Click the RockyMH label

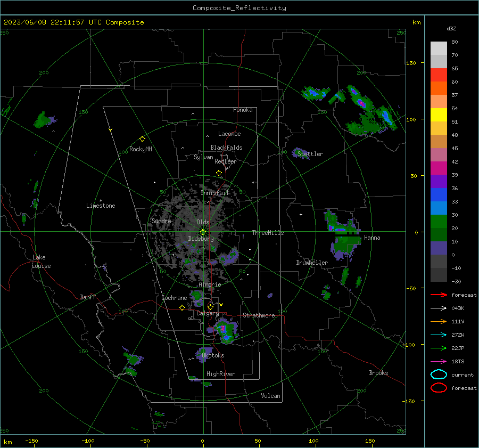tap(141, 149)
